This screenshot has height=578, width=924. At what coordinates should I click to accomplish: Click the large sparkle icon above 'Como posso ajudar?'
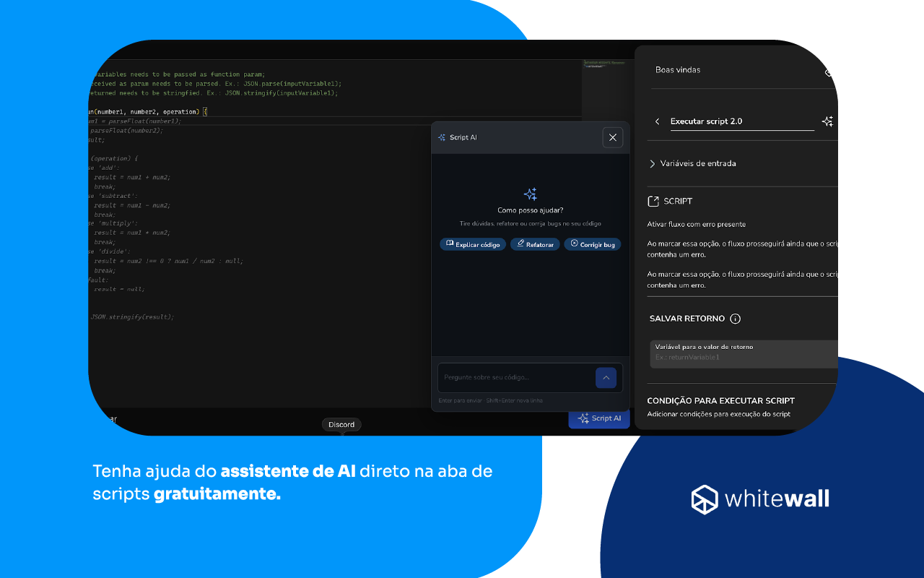(531, 194)
